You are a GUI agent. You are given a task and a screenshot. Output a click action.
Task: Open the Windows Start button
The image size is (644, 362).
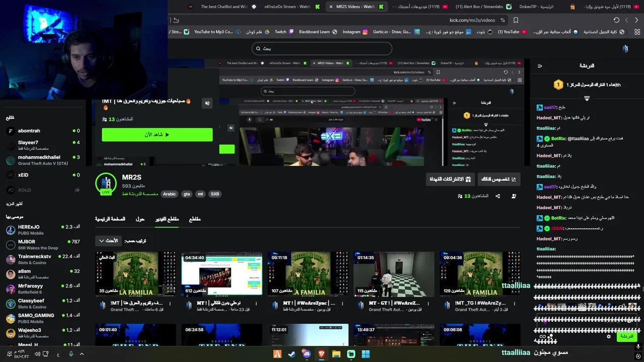pos(366,354)
